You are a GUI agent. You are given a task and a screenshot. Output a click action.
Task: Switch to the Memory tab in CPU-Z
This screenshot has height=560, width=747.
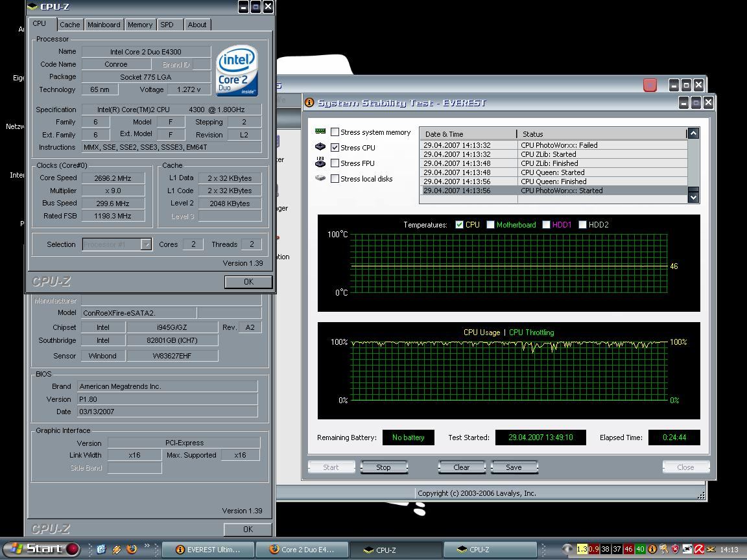click(x=140, y=25)
